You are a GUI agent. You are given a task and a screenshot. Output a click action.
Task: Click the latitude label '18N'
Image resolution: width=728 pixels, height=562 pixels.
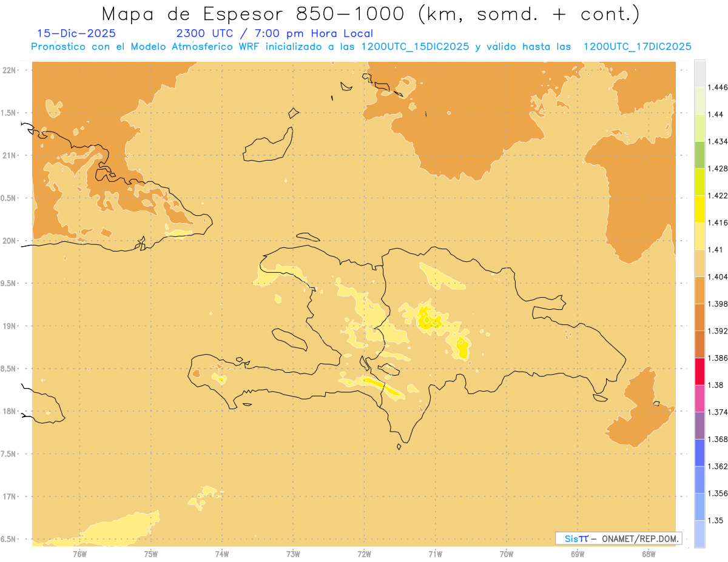(10, 412)
